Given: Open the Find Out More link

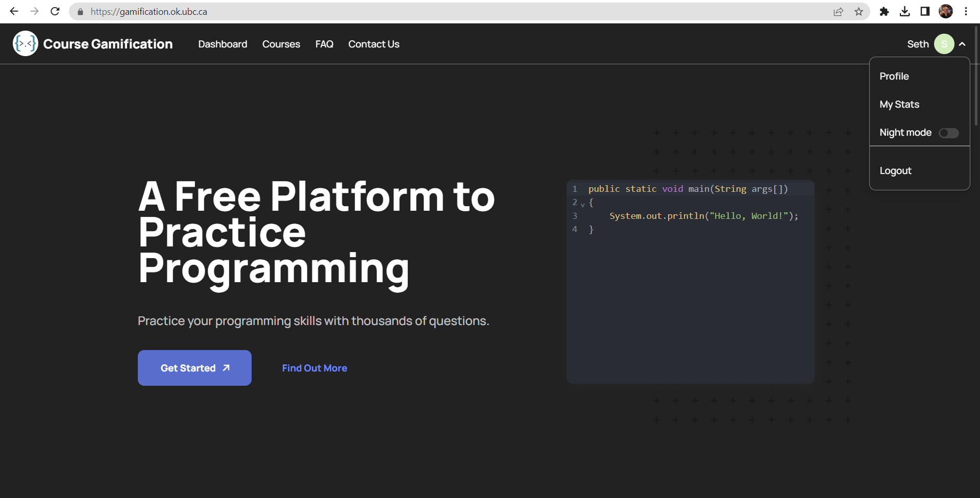Looking at the screenshot, I should pos(314,367).
